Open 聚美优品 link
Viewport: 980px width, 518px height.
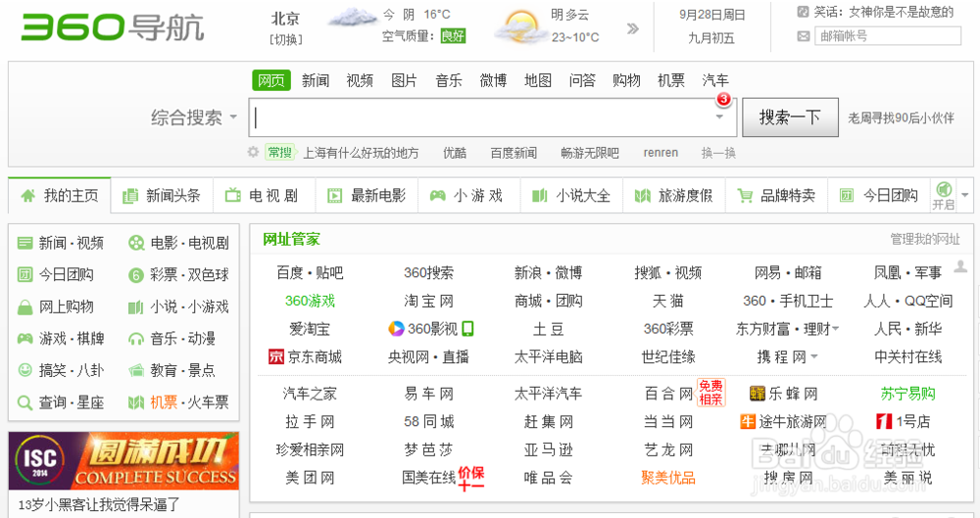668,478
